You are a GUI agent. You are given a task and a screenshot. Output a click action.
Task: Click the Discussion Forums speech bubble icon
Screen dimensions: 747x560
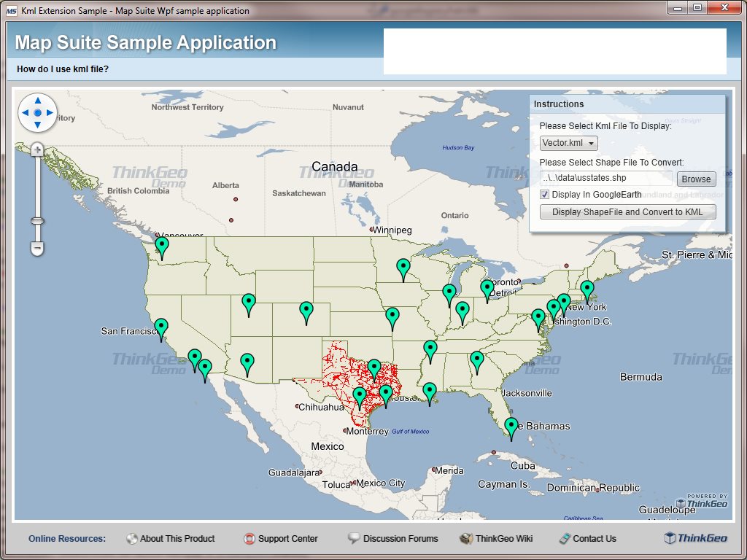click(355, 538)
